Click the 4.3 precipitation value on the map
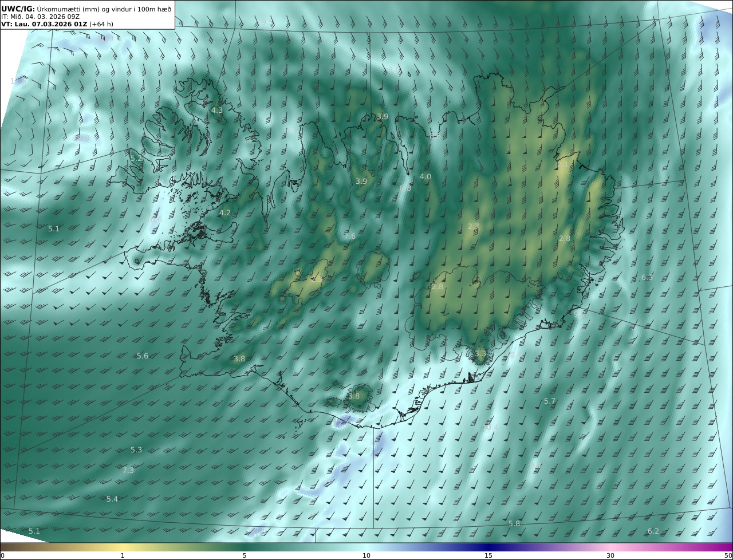 coord(217,110)
